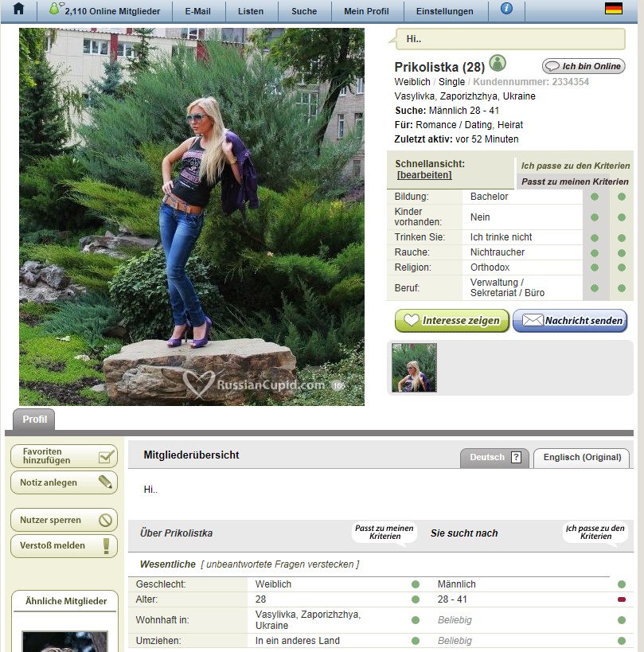The image size is (644, 652).
Task: Open the 2,110 Online Mitglieder list
Action: point(105,10)
